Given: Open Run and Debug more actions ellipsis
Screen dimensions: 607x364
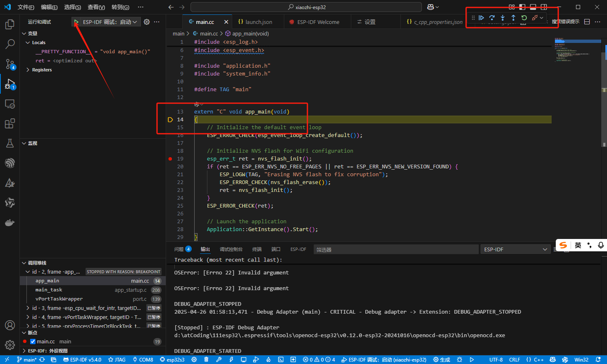Looking at the screenshot, I should [157, 22].
